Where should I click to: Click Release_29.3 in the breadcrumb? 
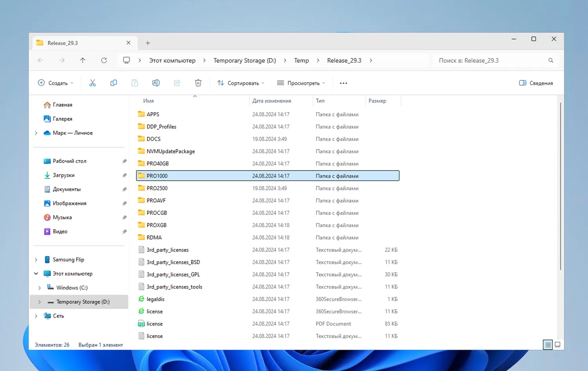(344, 60)
